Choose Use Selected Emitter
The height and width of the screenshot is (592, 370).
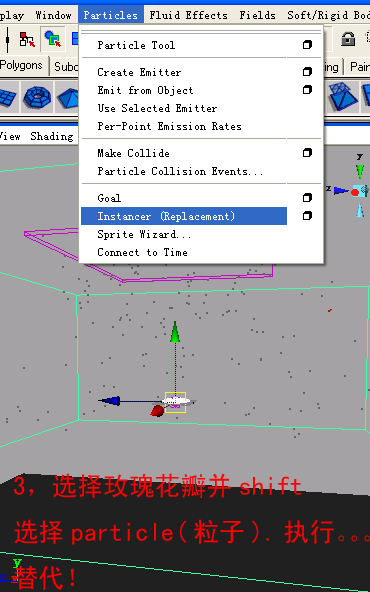point(157,108)
